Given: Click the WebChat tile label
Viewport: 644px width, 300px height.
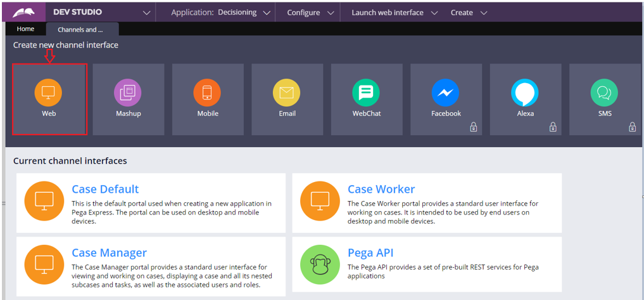Looking at the screenshot, I should click(367, 114).
